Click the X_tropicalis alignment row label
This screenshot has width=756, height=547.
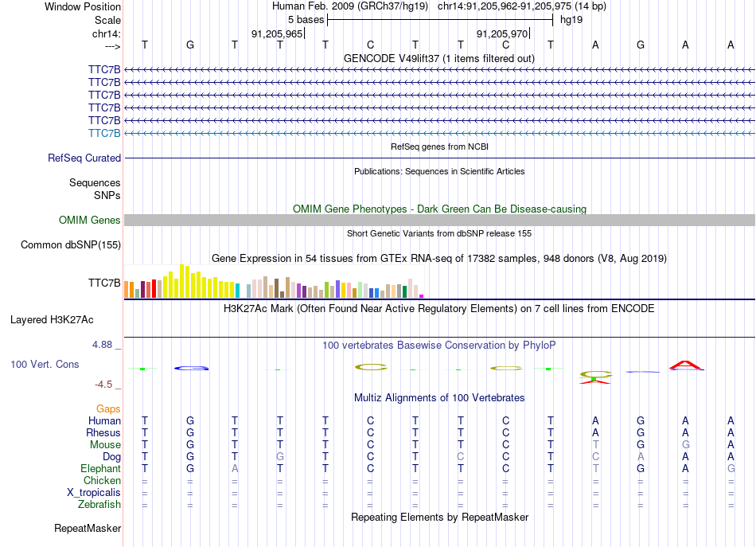(x=94, y=493)
